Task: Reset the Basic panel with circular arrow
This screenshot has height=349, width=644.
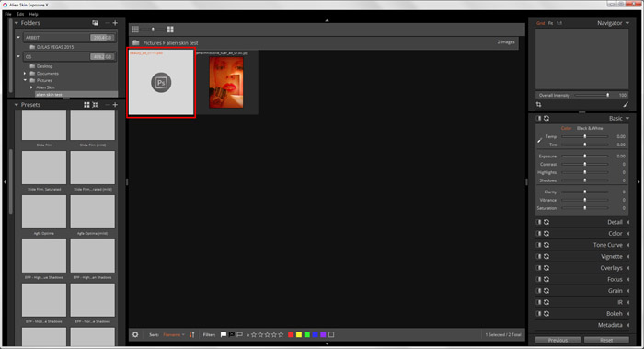Action: pos(546,119)
